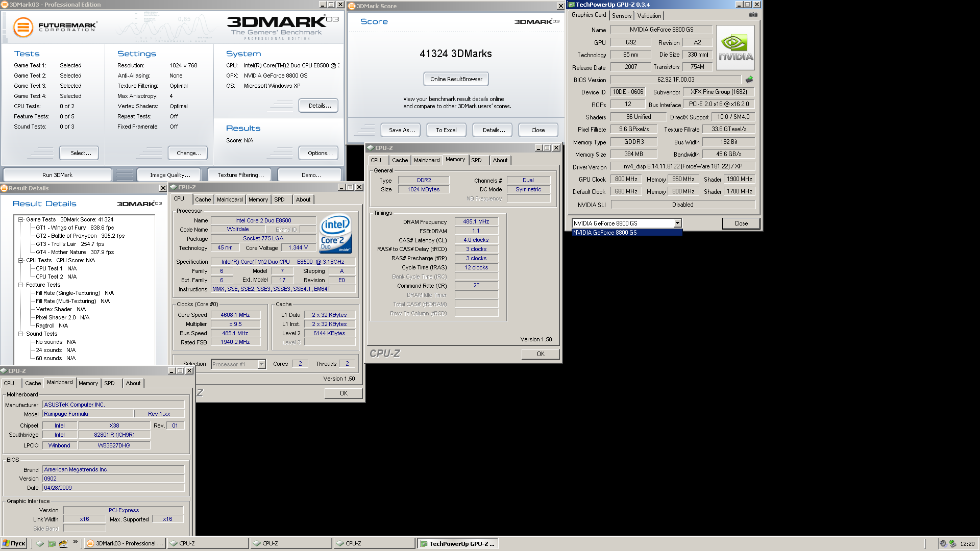Image resolution: width=980 pixels, height=551 pixels.
Task: Click the BIOS save chip icon in GPU-Z
Action: [749, 80]
